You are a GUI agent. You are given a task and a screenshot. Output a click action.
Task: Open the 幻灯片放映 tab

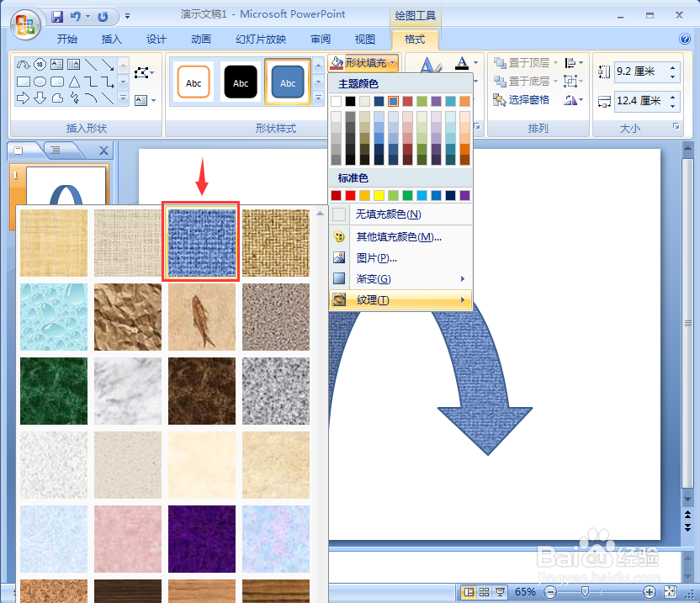click(x=261, y=40)
